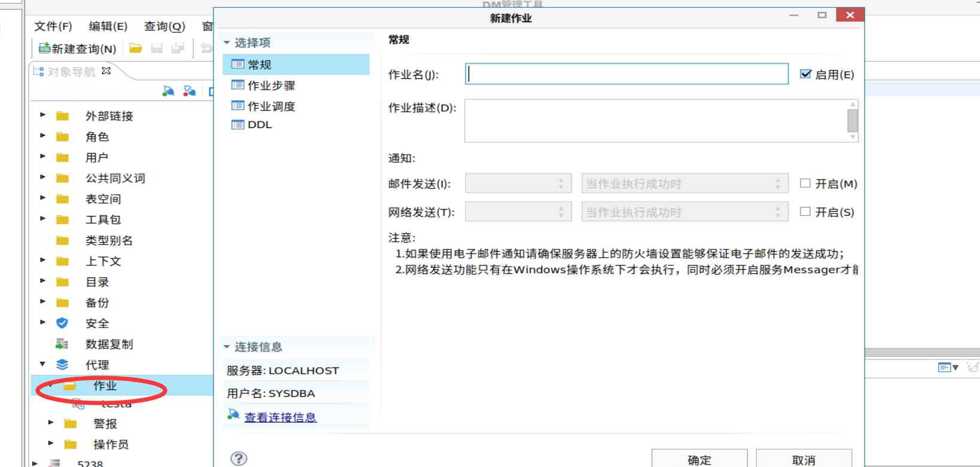Enable the 开启(S) network send checkbox
The image size is (980, 467).
click(805, 211)
